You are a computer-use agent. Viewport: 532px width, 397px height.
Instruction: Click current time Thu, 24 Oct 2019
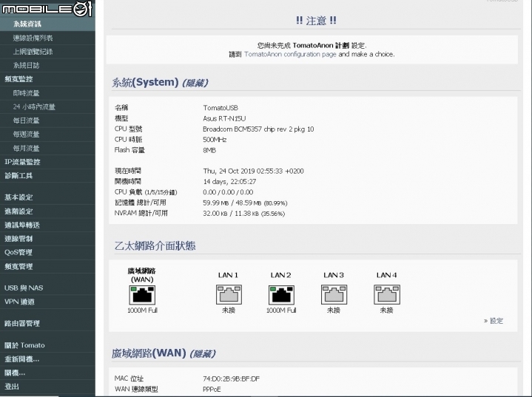click(x=253, y=172)
